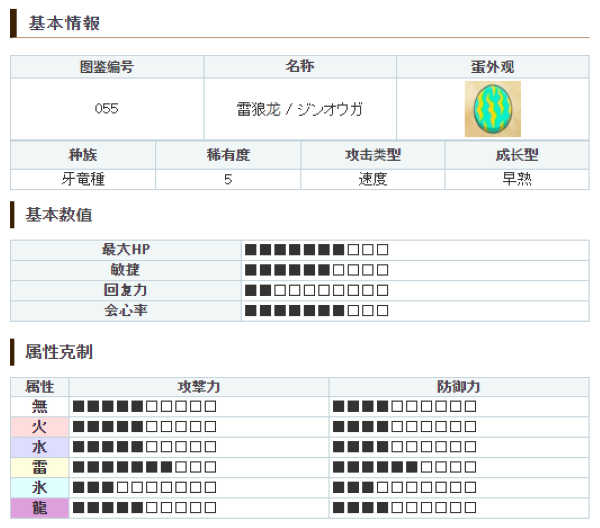Click the 最大HP rating bar

point(316,250)
